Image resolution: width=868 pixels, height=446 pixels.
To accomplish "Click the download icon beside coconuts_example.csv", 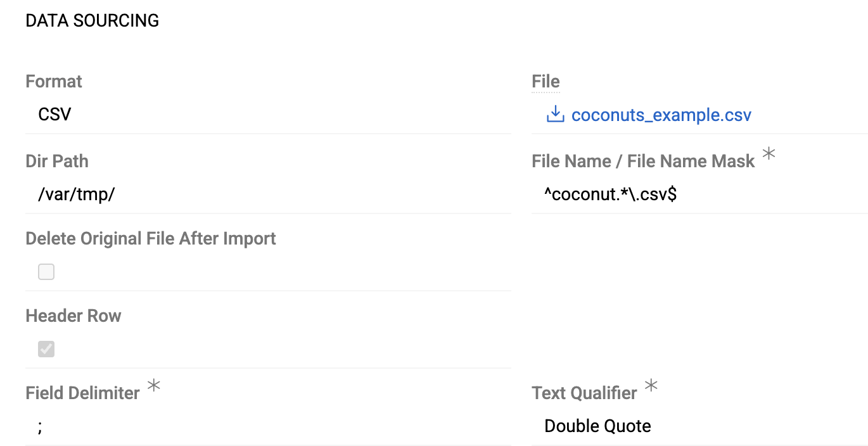I will [555, 115].
